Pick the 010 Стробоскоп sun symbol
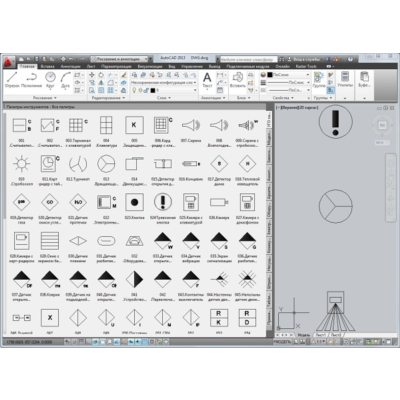 pyautogui.click(x=21, y=164)
